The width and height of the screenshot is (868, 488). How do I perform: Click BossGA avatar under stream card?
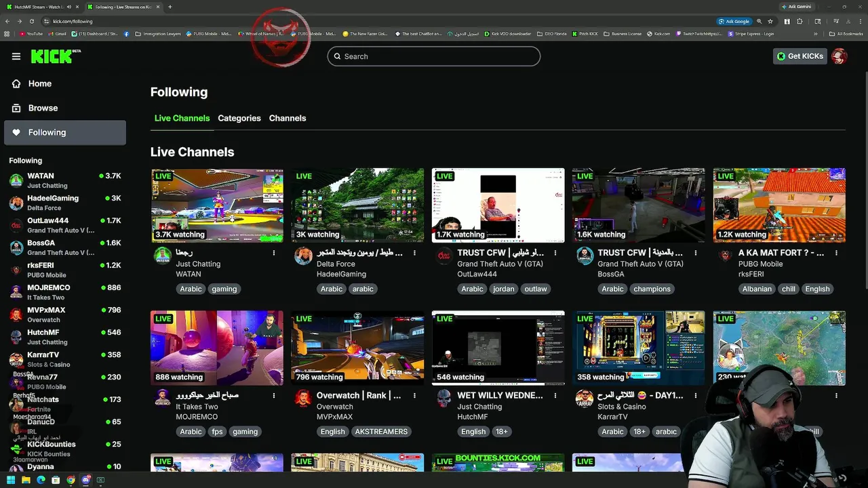pos(584,256)
